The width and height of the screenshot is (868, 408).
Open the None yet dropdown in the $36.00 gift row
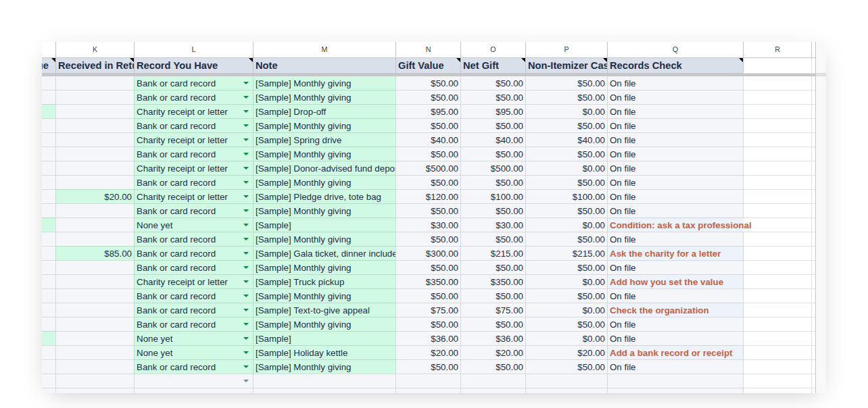point(246,339)
